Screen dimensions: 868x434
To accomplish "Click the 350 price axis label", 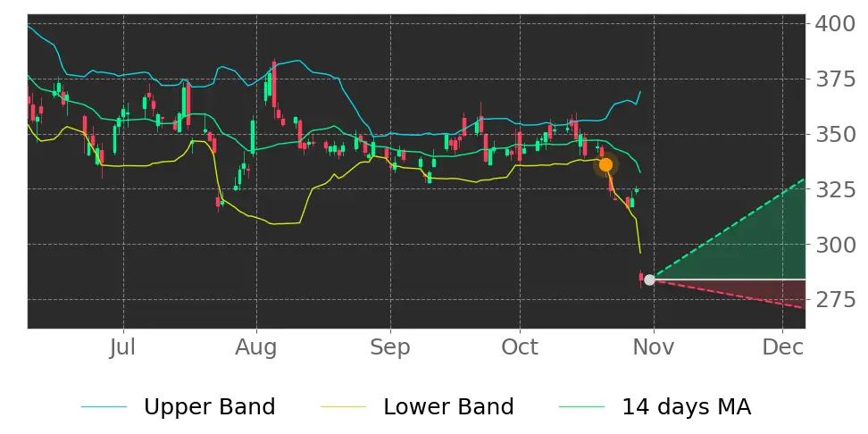I will click(x=837, y=135).
